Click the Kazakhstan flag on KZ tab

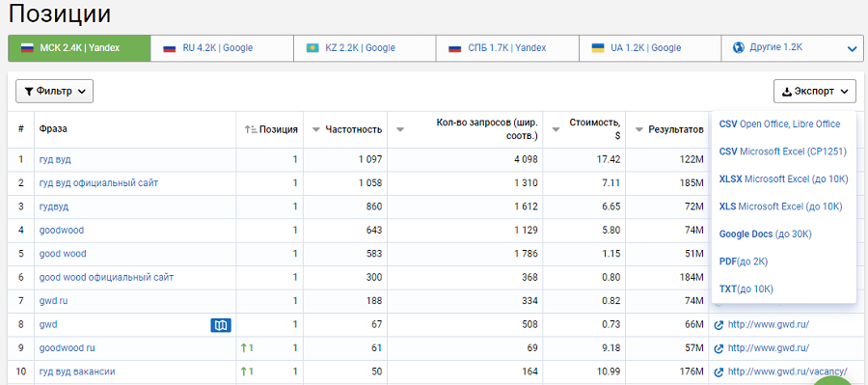(x=312, y=48)
